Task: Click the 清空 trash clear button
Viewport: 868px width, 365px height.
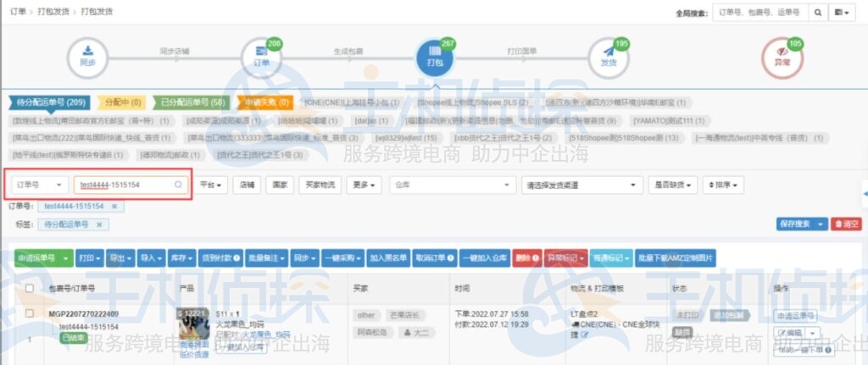Action: coord(847,224)
